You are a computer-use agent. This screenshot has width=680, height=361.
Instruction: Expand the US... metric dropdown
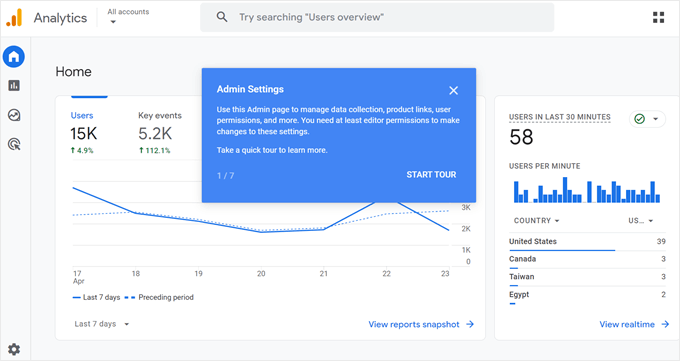641,220
